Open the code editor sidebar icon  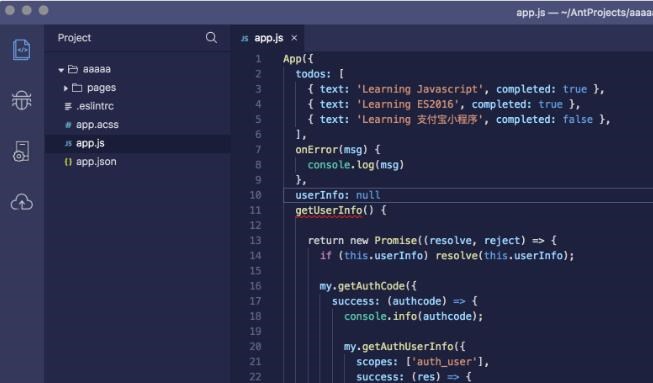pos(22,50)
